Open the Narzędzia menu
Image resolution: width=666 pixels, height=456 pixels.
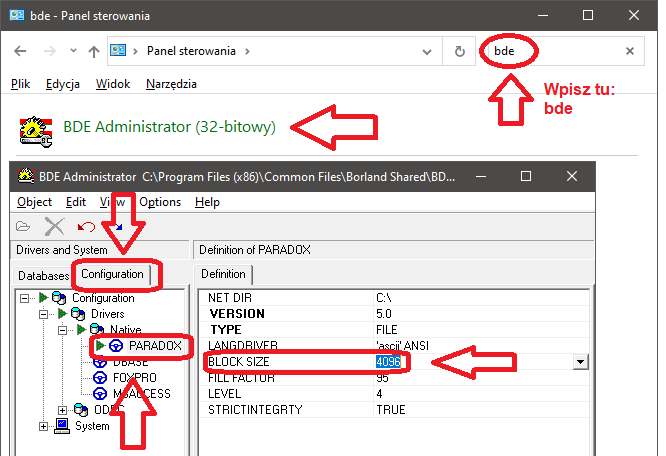[171, 84]
